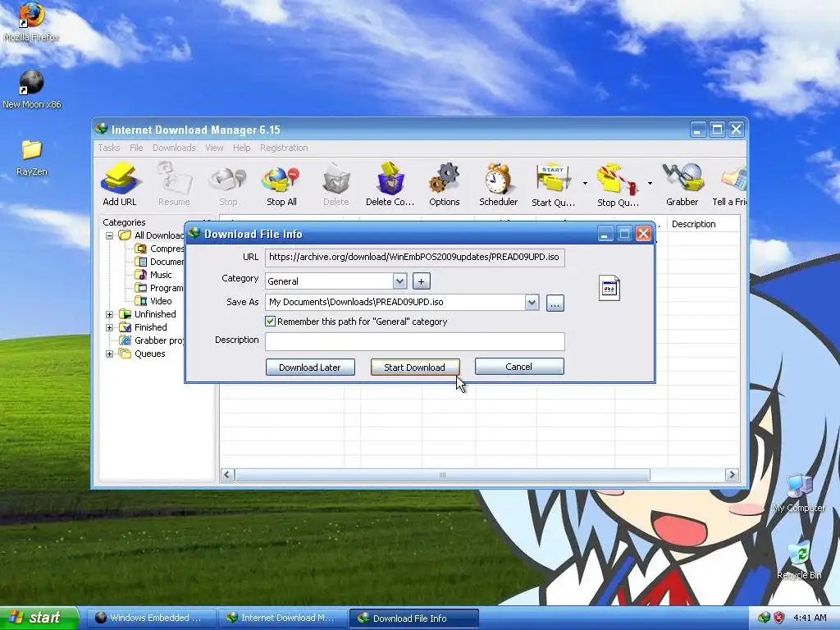The height and width of the screenshot is (630, 840).
Task: Open the Save As path dropdown arrow
Action: 532,302
